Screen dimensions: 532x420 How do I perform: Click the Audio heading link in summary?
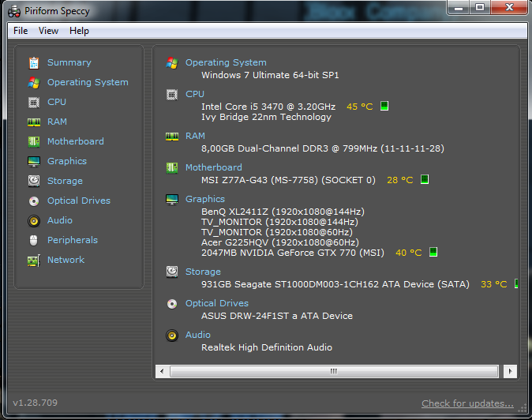[x=198, y=335]
